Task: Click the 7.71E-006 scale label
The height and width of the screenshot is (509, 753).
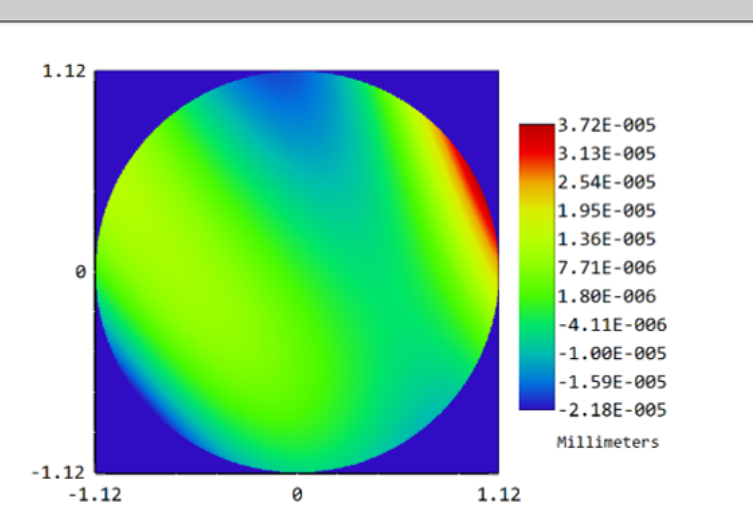Action: click(607, 267)
